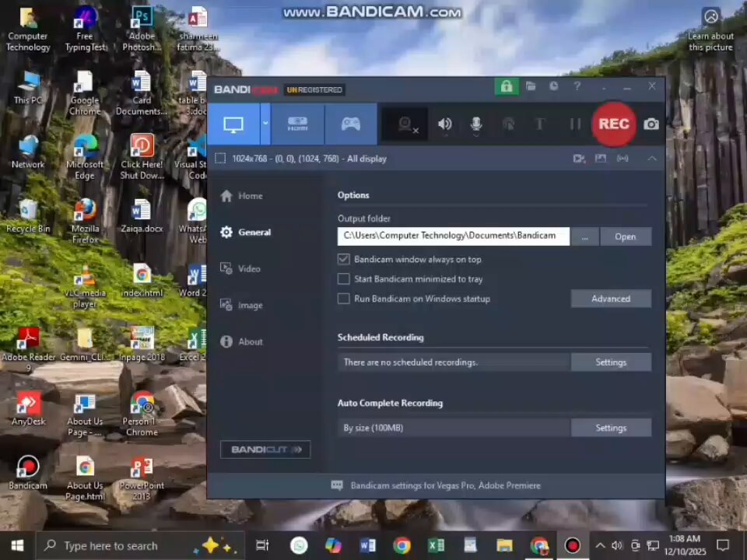Image resolution: width=747 pixels, height=560 pixels.
Task: Click the no scheduled recordings text field
Action: pos(453,362)
